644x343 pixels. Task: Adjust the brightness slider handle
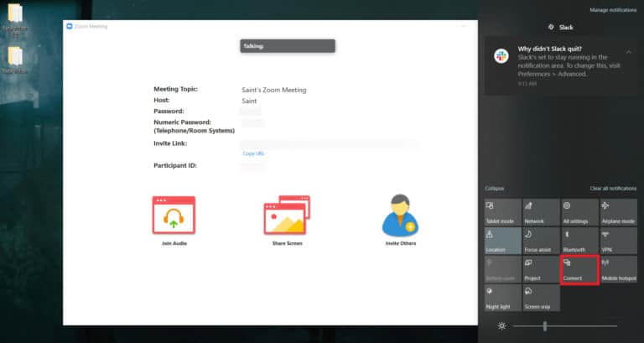pyautogui.click(x=544, y=326)
